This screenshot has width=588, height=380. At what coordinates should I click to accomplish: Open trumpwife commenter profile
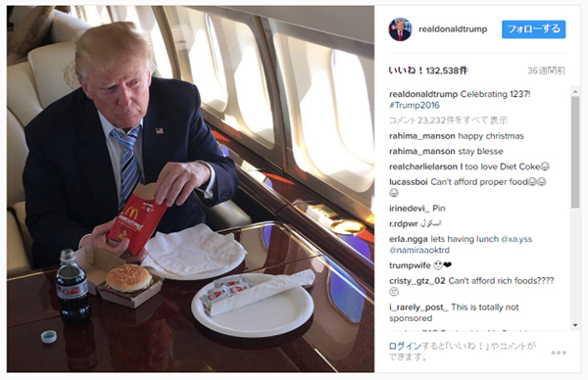point(410,265)
